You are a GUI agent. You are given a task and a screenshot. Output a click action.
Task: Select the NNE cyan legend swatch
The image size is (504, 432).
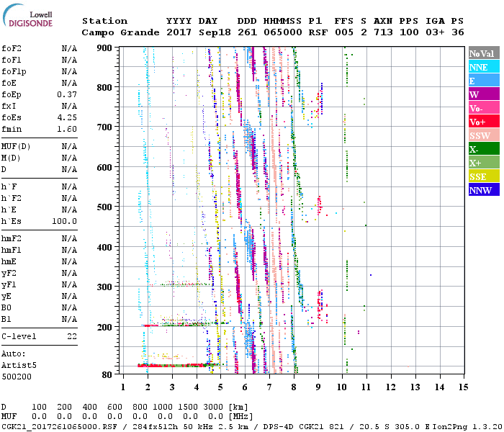pos(484,67)
